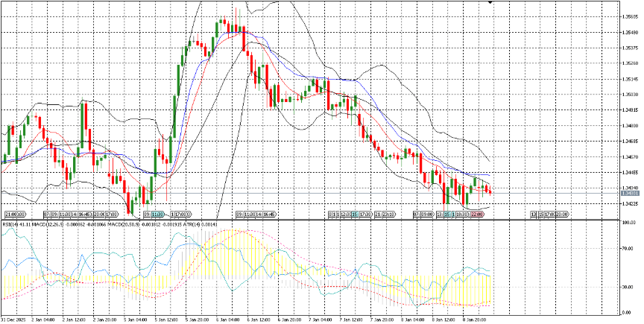Image resolution: width=644 pixels, height=324 pixels.
Task: Click the leftmost 21:00 calendar event marker
Action: pyautogui.click(x=16, y=215)
